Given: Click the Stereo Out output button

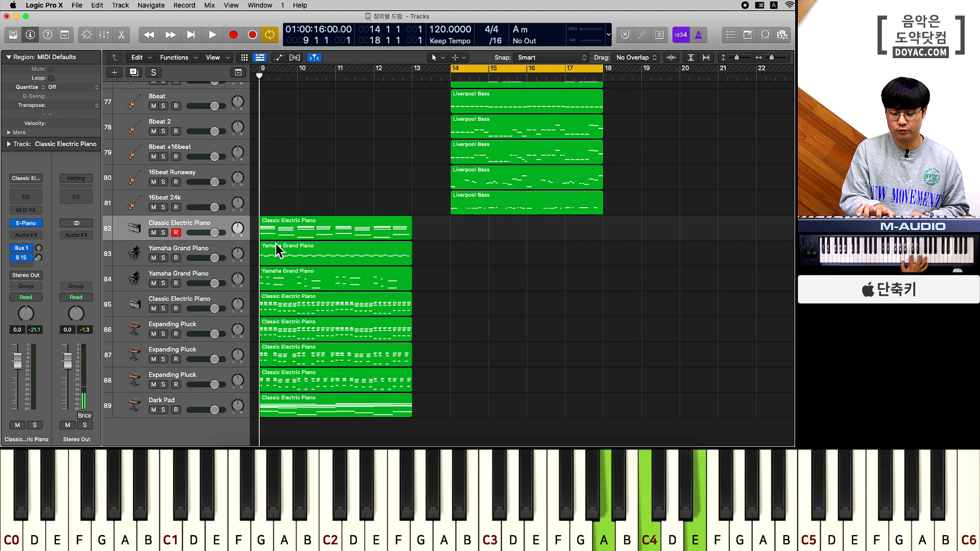Looking at the screenshot, I should 26,275.
